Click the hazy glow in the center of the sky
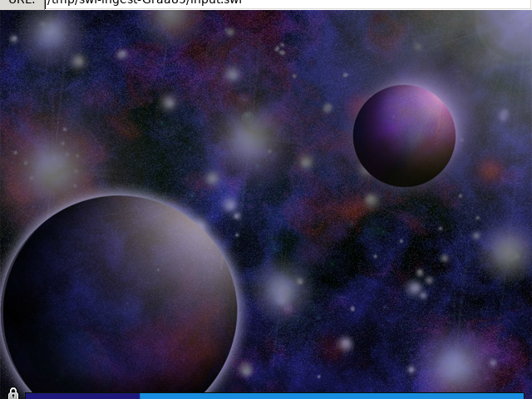Viewport: 532px width, 399px height. pos(250,137)
